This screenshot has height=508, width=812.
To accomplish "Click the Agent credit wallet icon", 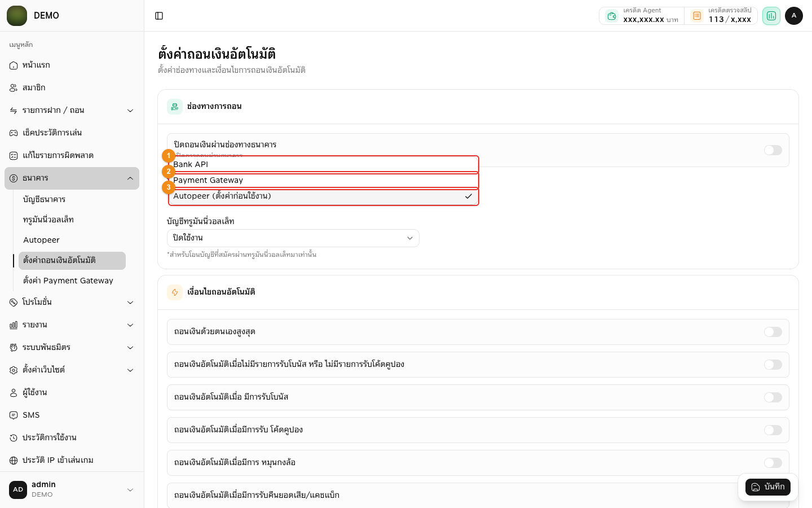I will click(612, 16).
